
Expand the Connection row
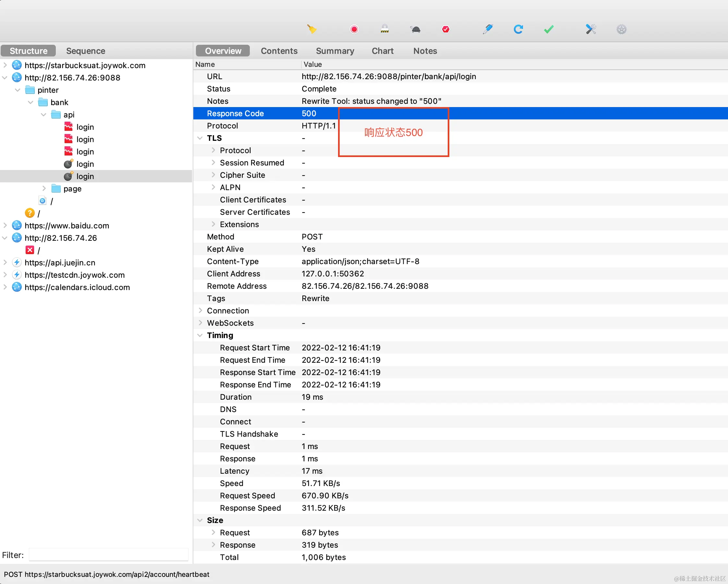(200, 310)
